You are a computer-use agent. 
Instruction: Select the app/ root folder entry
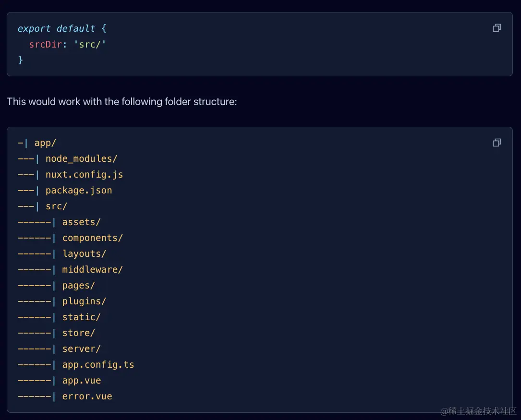45,143
